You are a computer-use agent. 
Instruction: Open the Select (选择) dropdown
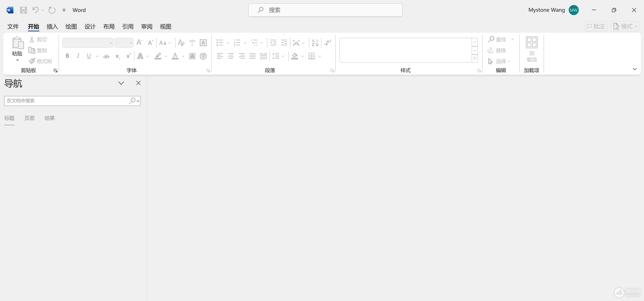click(x=499, y=61)
